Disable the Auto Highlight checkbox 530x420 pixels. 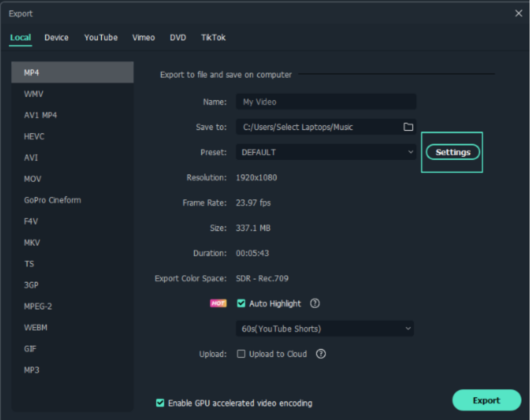click(241, 303)
